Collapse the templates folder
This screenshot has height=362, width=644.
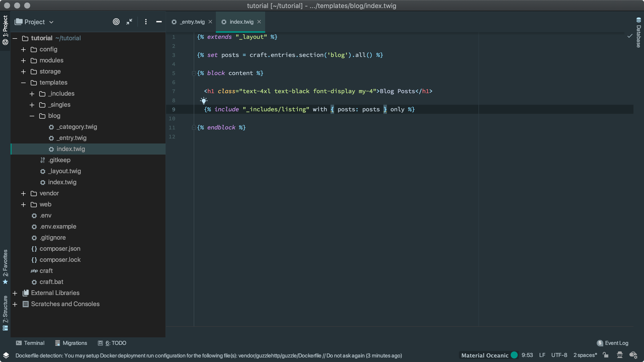(x=23, y=83)
